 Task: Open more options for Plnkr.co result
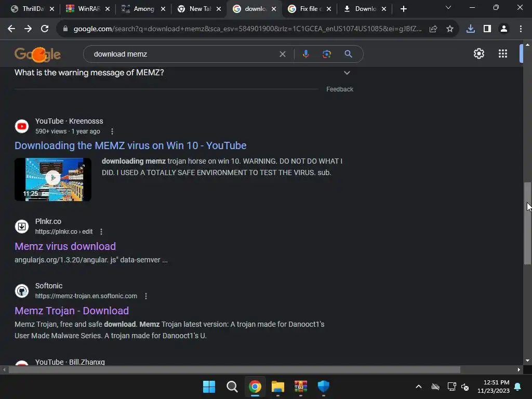(x=101, y=232)
